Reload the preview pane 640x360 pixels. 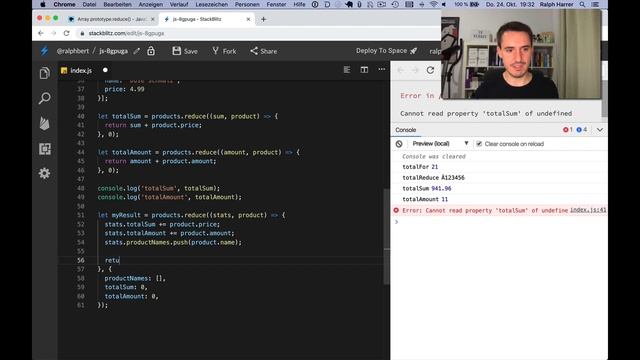[x=430, y=70]
